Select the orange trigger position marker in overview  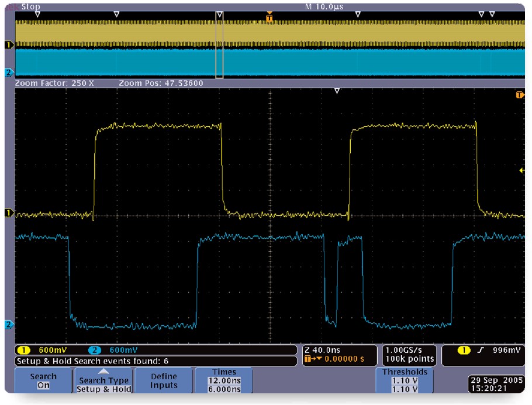269,18
